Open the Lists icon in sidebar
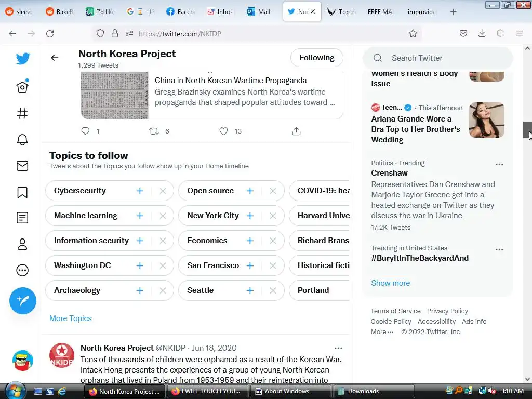This screenshot has height=399, width=532. (22, 218)
